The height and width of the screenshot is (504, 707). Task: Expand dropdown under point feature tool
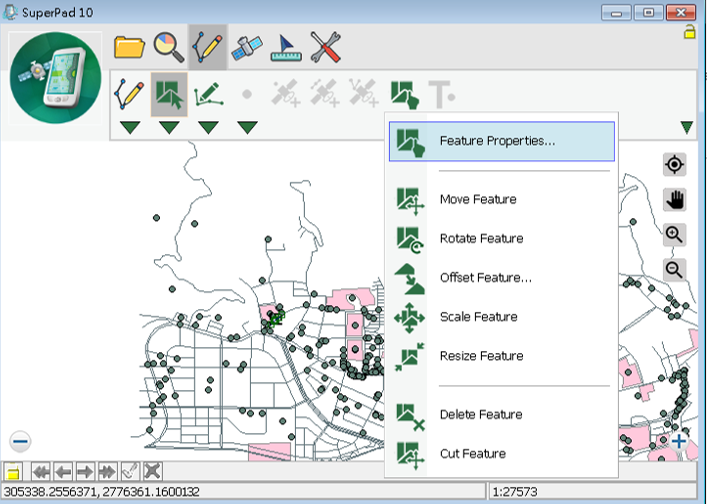coord(248,128)
